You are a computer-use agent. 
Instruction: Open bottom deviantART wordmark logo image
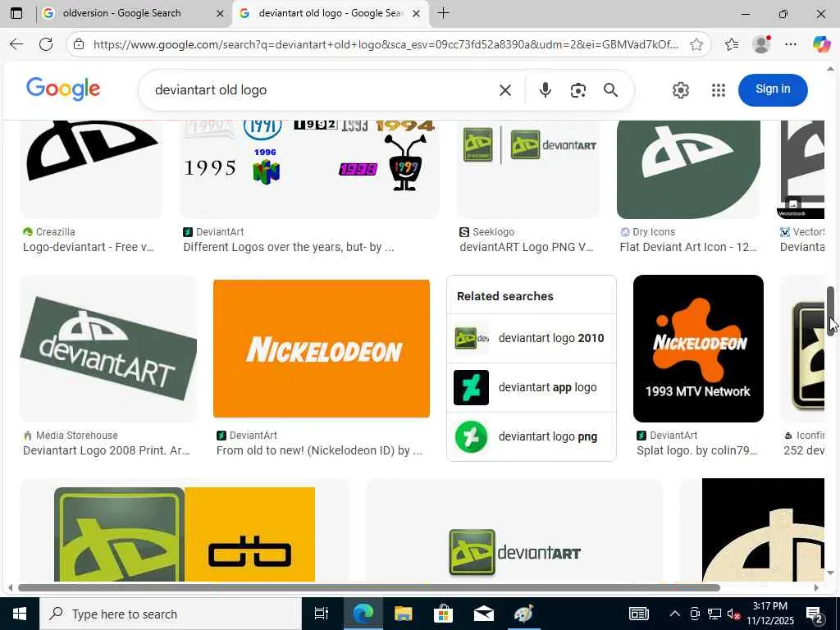pos(514,531)
